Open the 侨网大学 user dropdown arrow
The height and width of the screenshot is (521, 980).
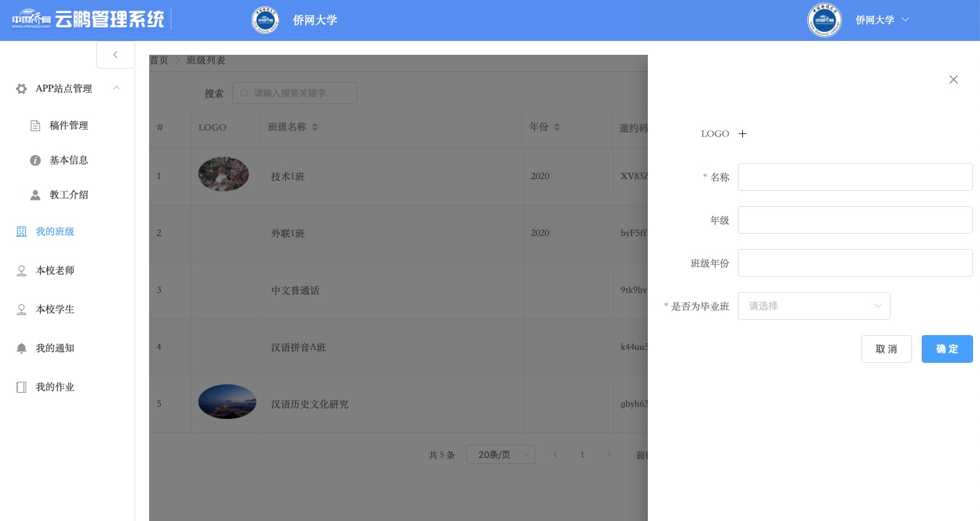905,20
